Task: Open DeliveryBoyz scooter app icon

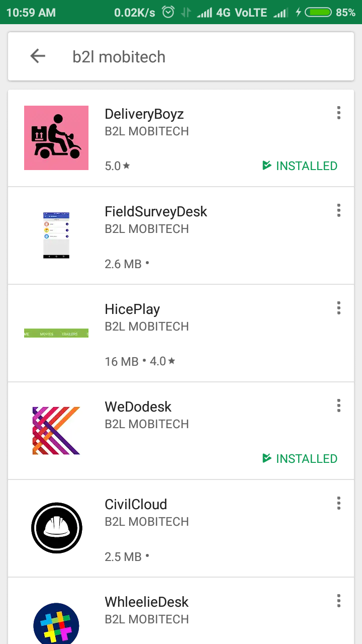Action: (x=56, y=138)
